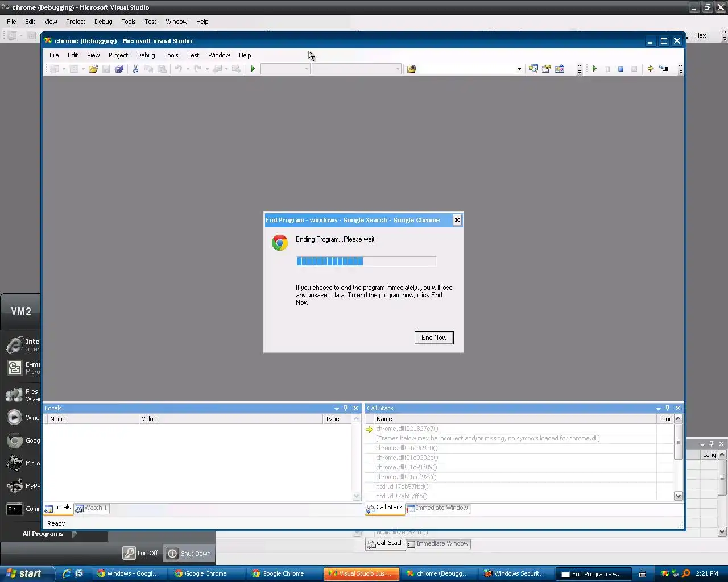Screen dimensions: 728x582
Task: Click the Copy toolbar icon
Action: coord(148,69)
